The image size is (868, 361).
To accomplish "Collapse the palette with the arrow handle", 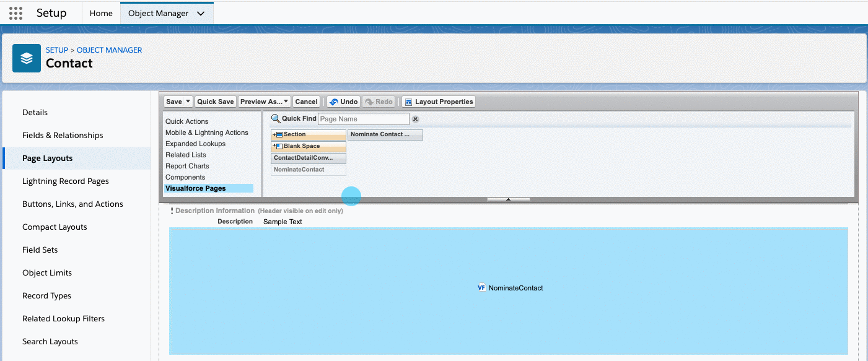I will [508, 199].
